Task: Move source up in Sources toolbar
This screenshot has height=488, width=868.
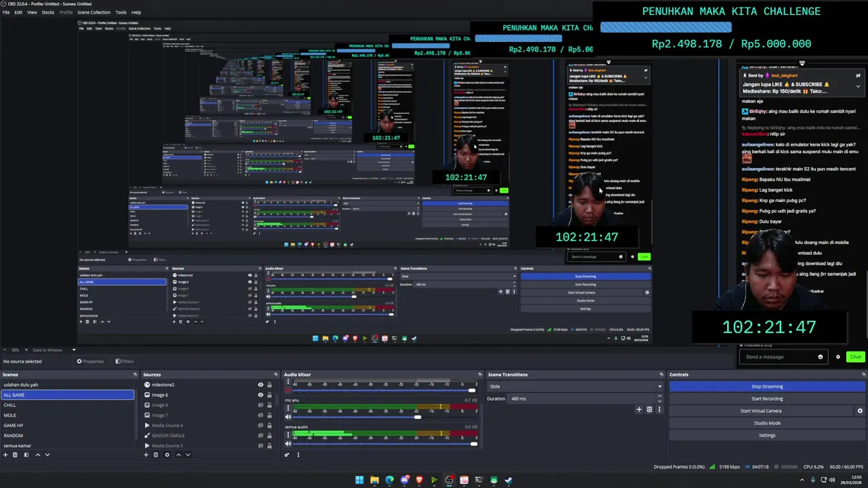Action: point(178,455)
